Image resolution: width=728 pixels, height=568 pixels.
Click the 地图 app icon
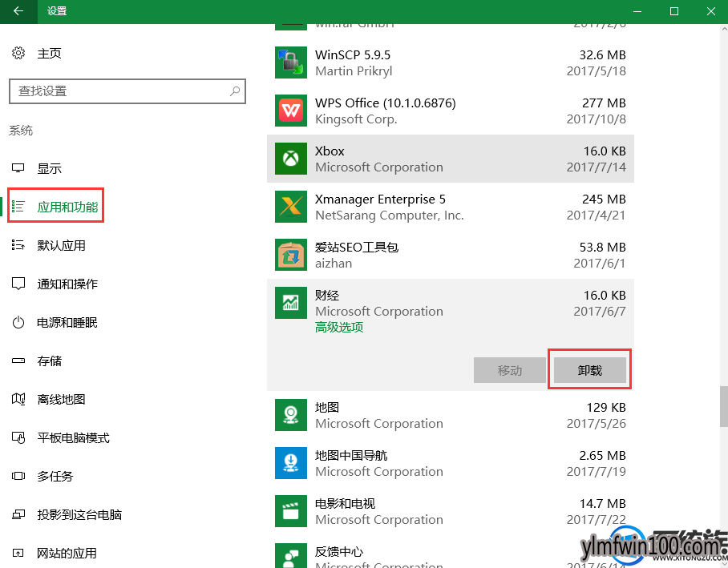291,415
